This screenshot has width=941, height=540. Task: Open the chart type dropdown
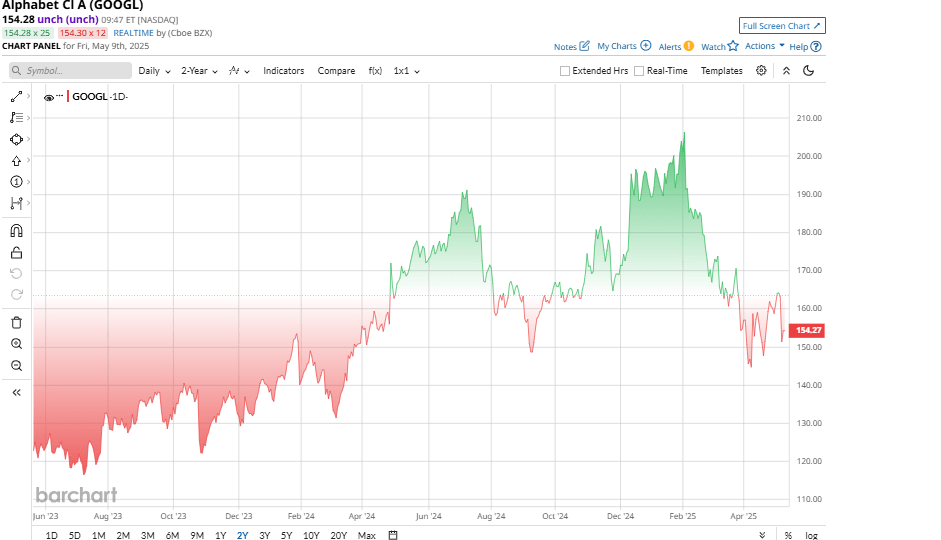pyautogui.click(x=239, y=71)
